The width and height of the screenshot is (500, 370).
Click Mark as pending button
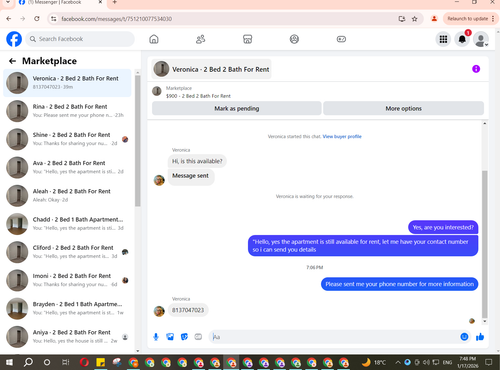coord(237,108)
